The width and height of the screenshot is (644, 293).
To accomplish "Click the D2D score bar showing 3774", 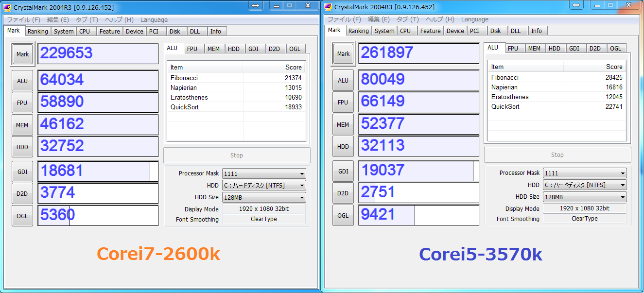I will pyautogui.click(x=98, y=193).
